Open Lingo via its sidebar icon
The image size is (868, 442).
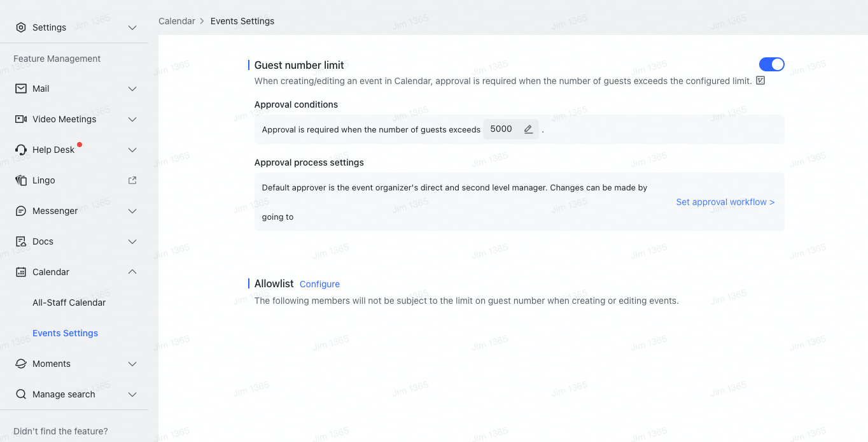pyautogui.click(x=21, y=180)
